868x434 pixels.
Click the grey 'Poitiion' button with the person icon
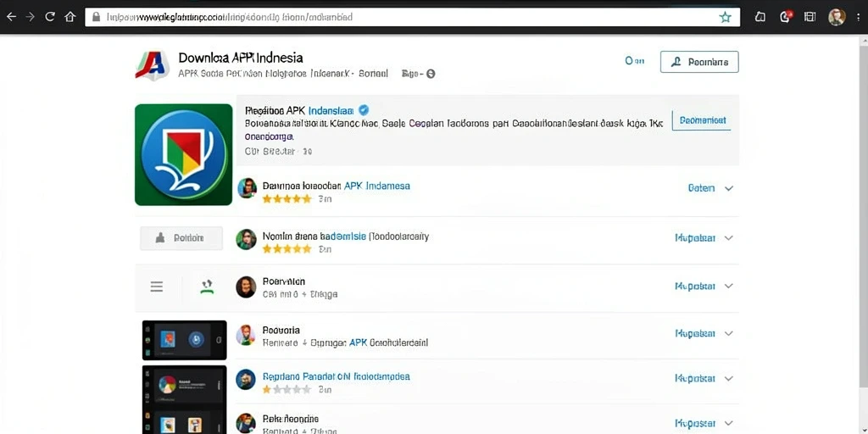pyautogui.click(x=181, y=238)
